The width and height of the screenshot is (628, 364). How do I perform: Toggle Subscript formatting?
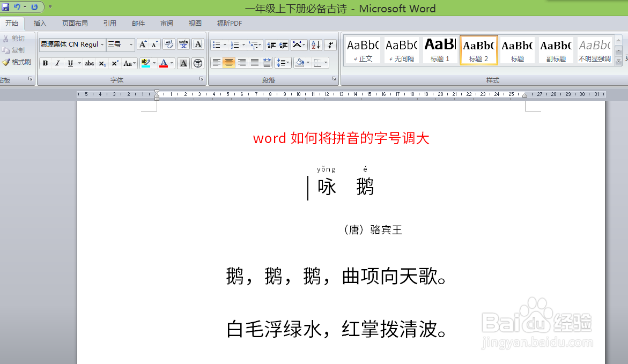click(x=102, y=63)
